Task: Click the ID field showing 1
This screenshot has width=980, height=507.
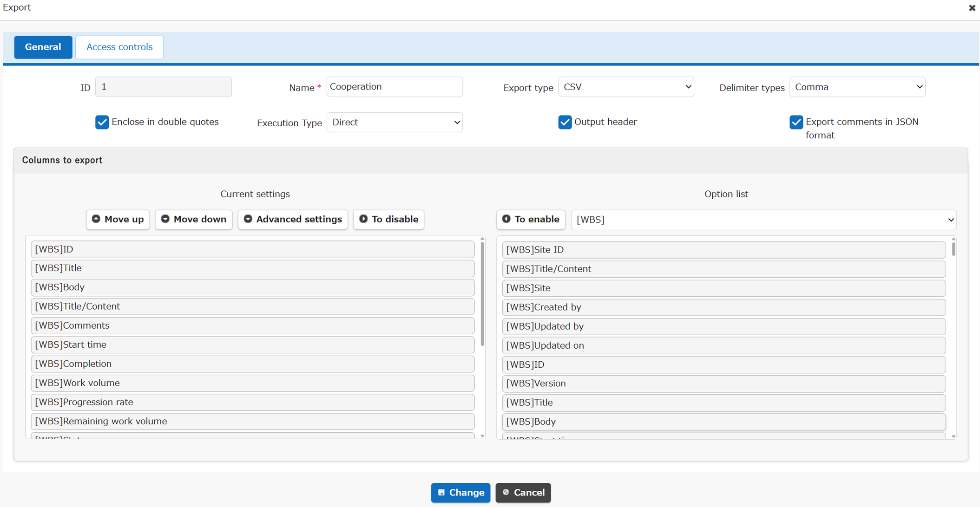Action: [164, 87]
